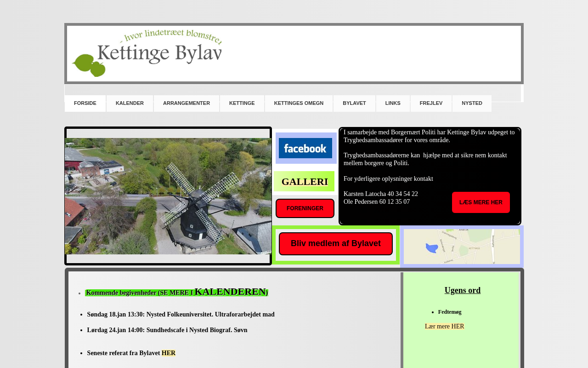This screenshot has width=588, height=368.
Task: Click Bliv medlem af Bylavet button
Action: point(336,244)
